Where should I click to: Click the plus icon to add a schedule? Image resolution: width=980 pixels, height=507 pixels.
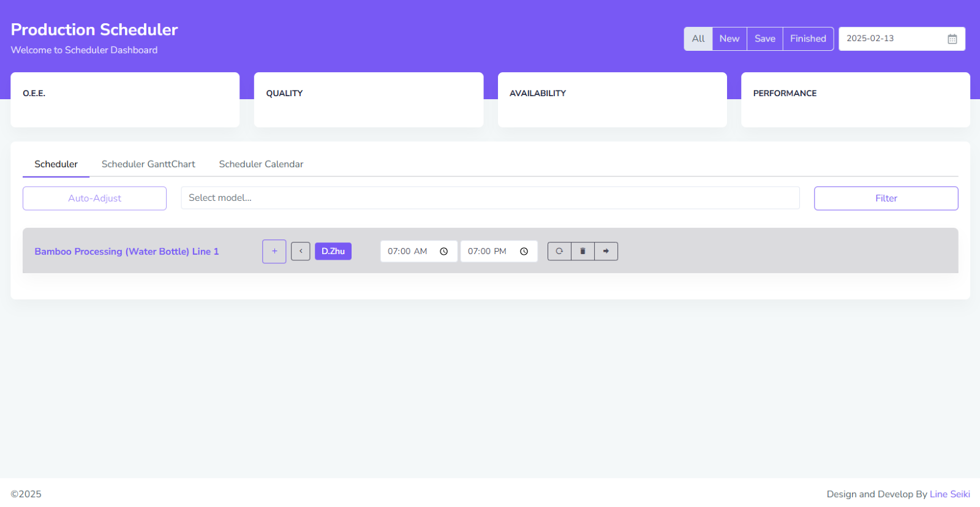(274, 251)
